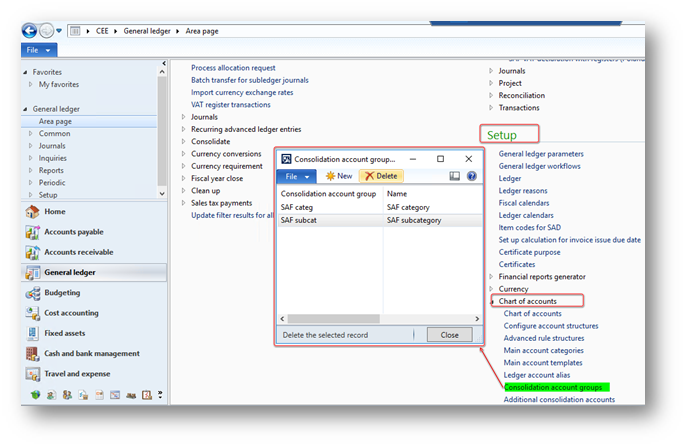Expand Fiscal year close group
687x448 pixels.
coord(184,178)
